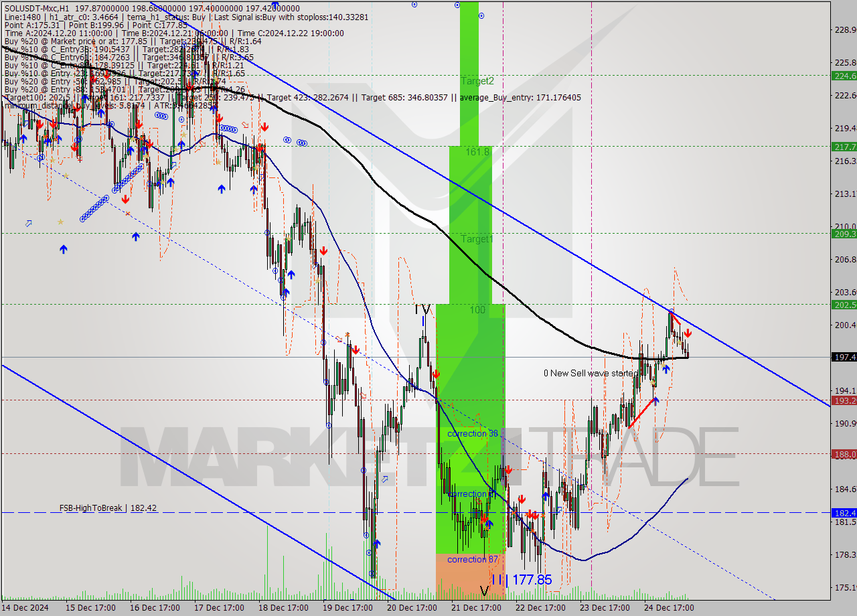Viewport: 857px width, 616px height.
Task: Click the blue 182.4 price level tag
Action: (844, 513)
